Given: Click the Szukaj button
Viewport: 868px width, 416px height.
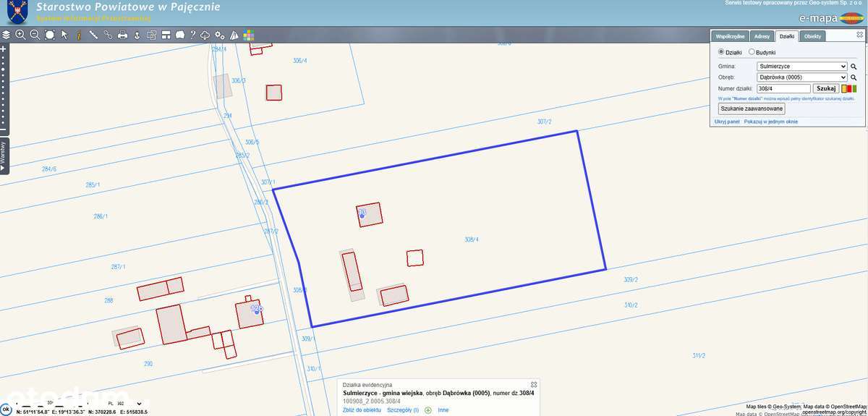Looking at the screenshot, I should click(826, 88).
